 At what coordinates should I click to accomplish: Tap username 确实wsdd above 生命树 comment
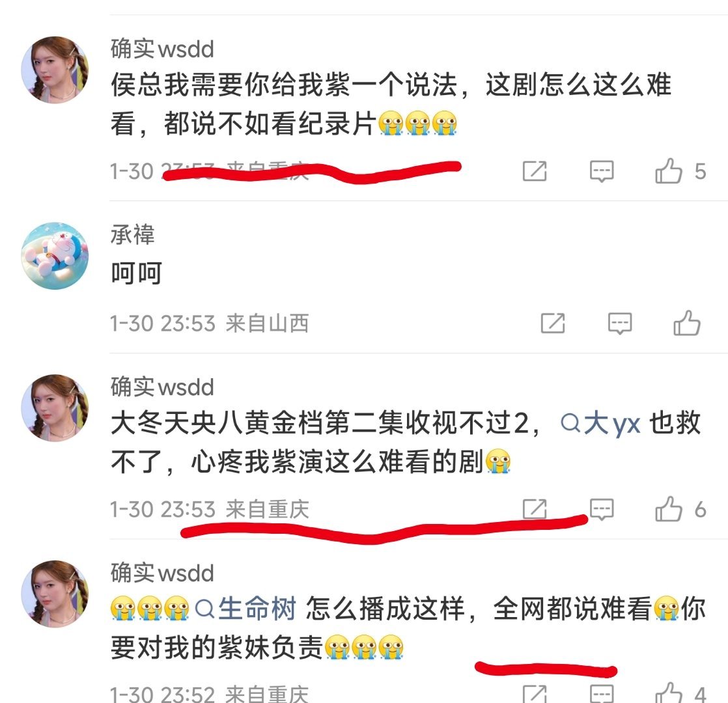pyautogui.click(x=162, y=573)
